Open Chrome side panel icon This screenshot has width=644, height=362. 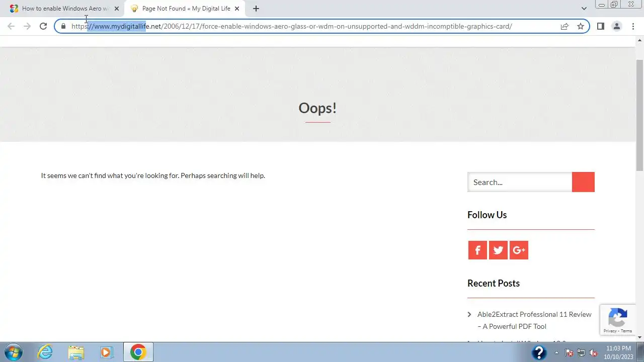(600, 26)
